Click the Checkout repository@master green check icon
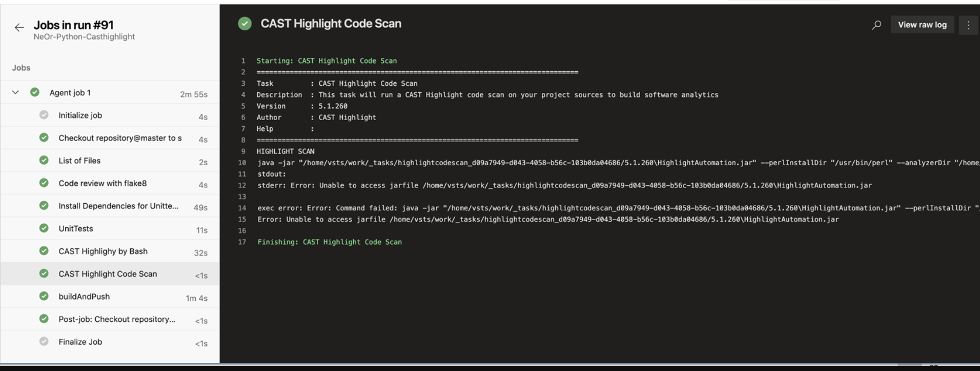980x371 pixels. click(x=44, y=138)
